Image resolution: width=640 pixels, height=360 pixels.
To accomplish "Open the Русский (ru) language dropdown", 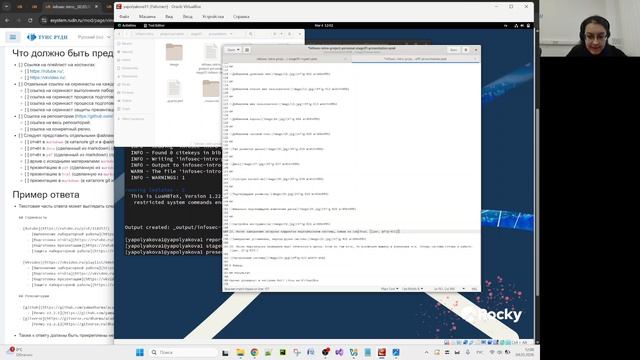I will (x=94, y=37).
